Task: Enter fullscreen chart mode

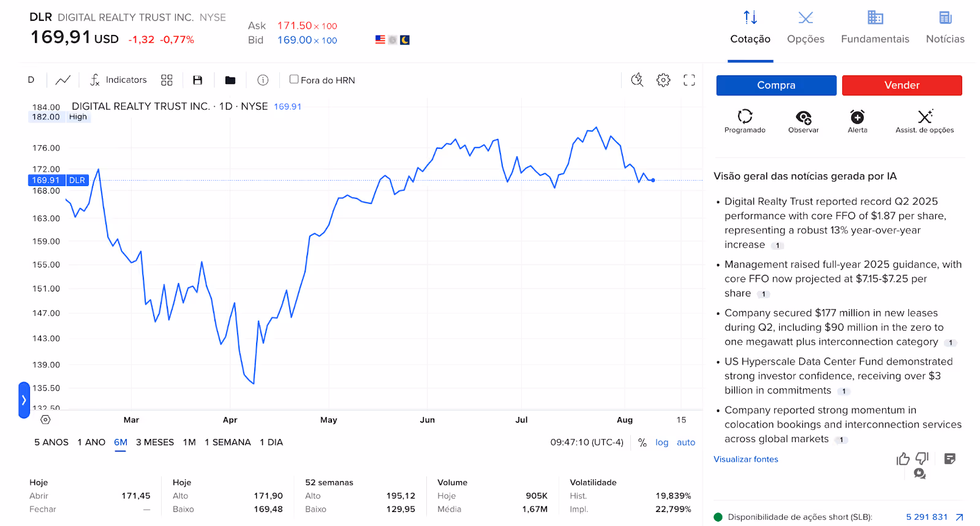Action: (x=689, y=80)
